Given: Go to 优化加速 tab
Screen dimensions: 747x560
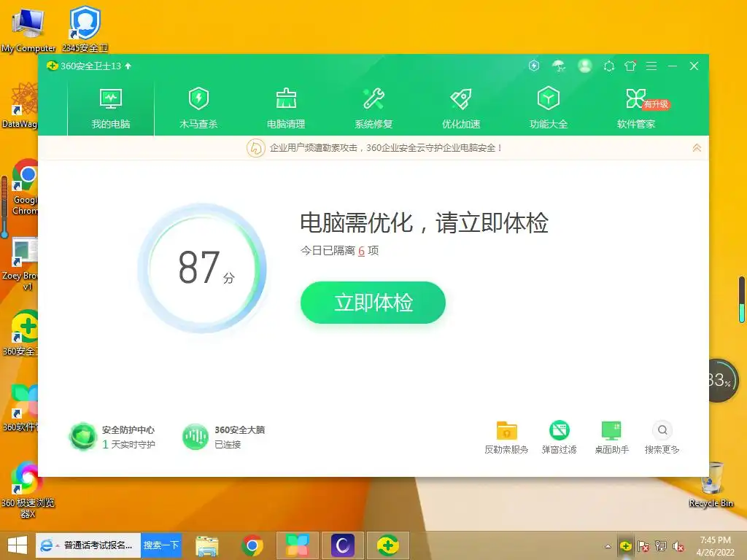Looking at the screenshot, I should point(461,109).
